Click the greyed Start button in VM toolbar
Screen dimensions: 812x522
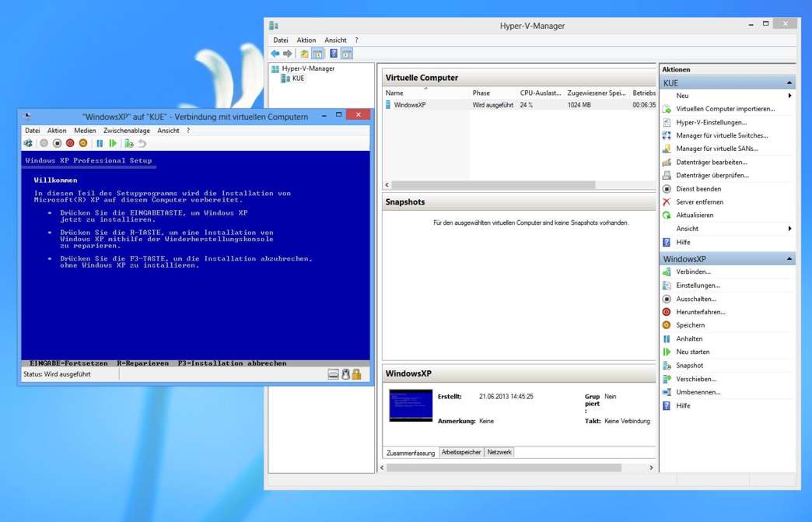point(44,143)
